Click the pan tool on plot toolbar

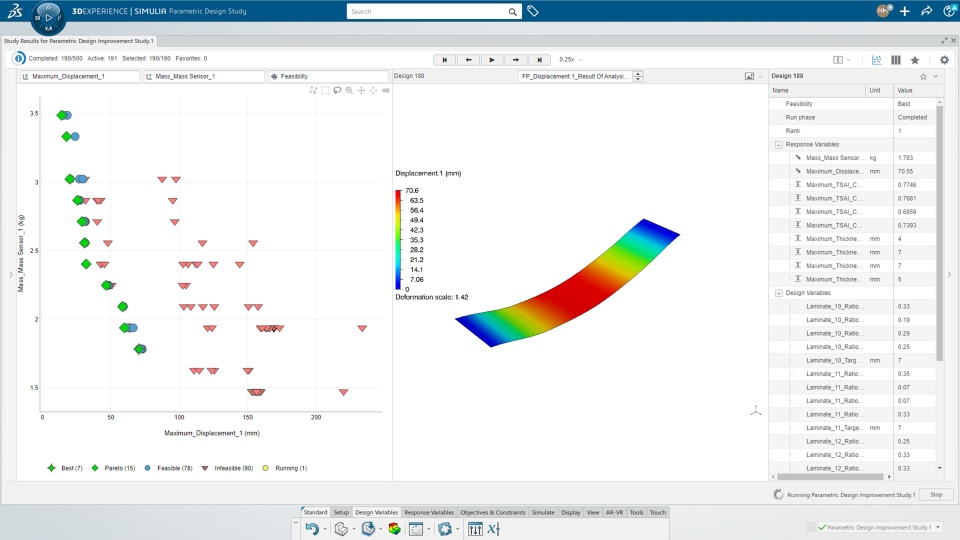click(361, 91)
